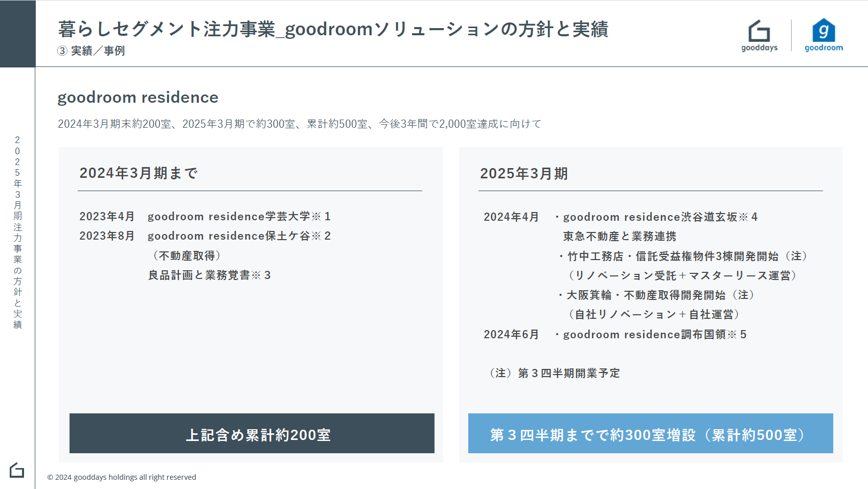Click the blue 第3四半期までで約300室増設 banner

pos(650,434)
